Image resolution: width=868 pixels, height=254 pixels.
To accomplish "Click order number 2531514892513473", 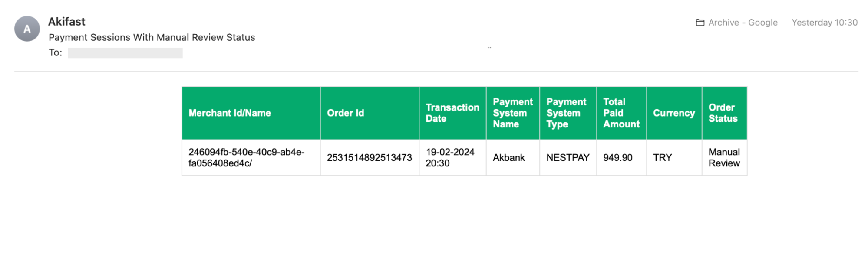I will click(369, 158).
